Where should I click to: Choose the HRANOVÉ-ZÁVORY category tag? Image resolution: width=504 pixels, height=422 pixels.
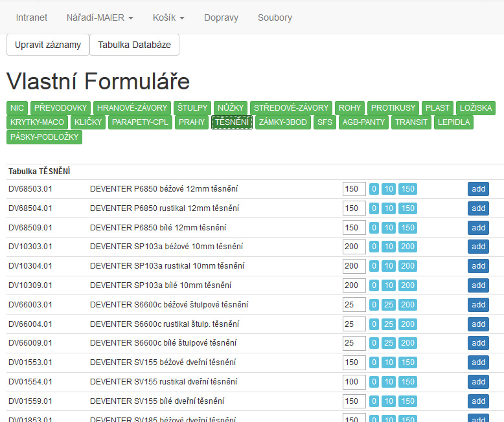(132, 107)
